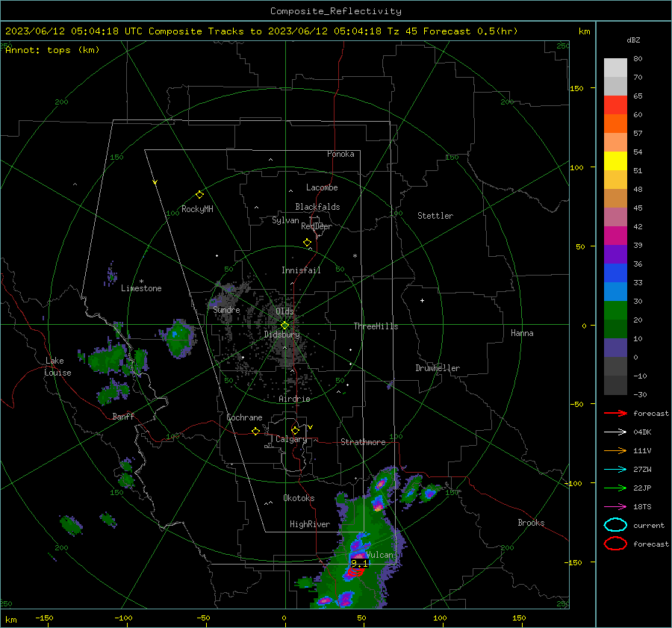Click the cyan 27ZW arrow icon
The image size is (672, 628).
pos(615,470)
